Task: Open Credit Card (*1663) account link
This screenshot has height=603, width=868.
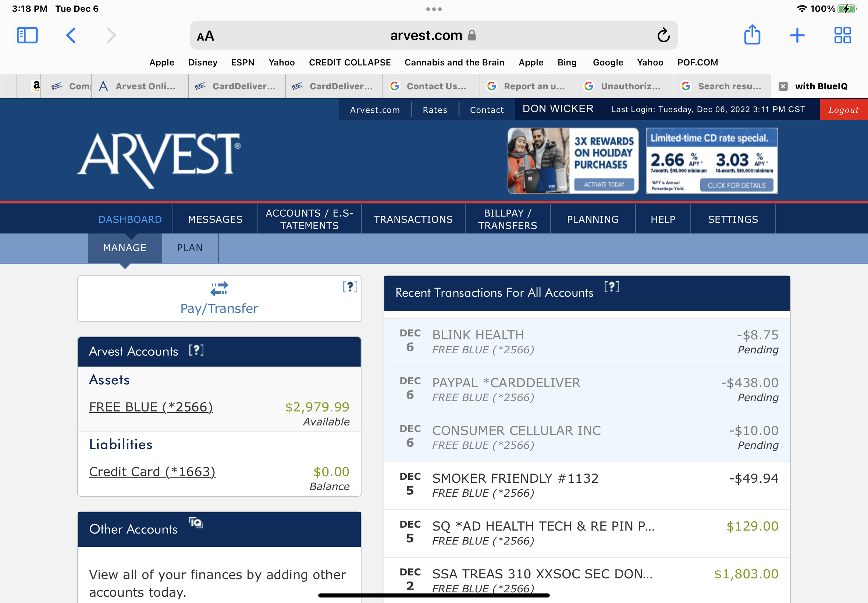Action: click(x=152, y=471)
